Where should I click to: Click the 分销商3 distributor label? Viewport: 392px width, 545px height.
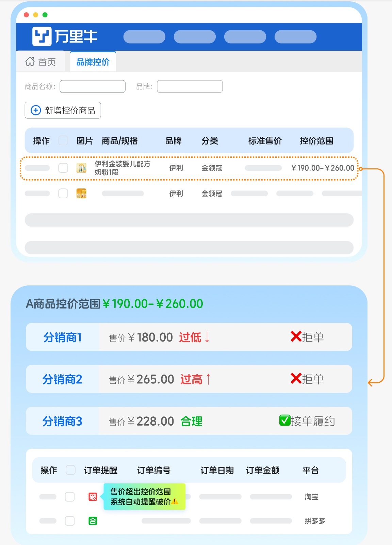click(62, 421)
